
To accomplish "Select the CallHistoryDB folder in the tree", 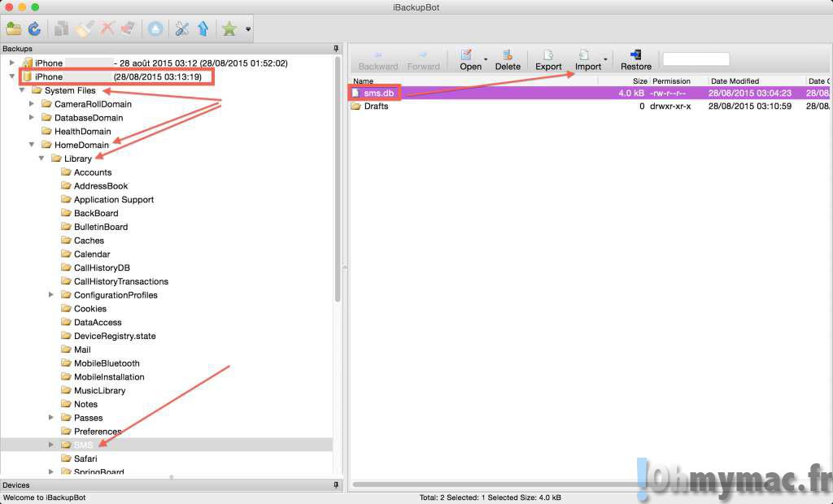I will pos(102,267).
